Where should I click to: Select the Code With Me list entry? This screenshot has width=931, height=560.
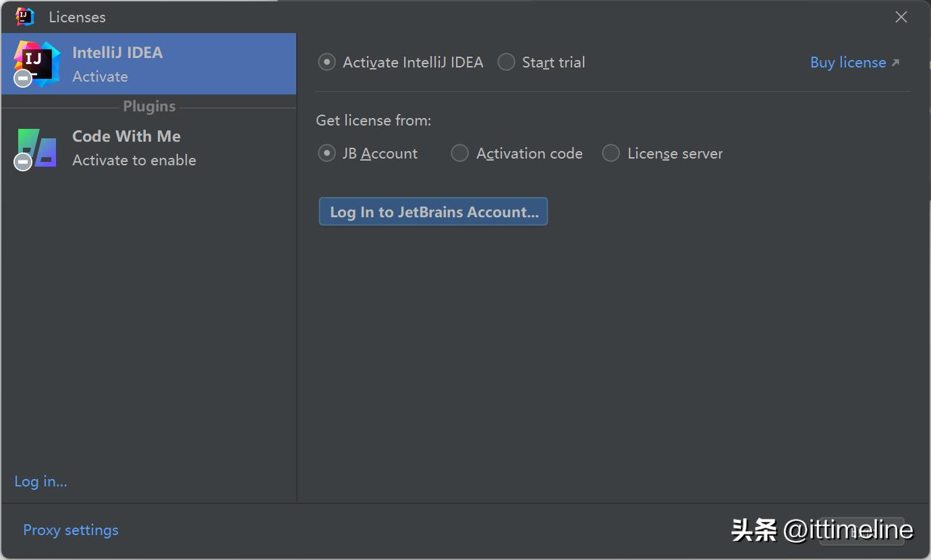pyautogui.click(x=148, y=148)
